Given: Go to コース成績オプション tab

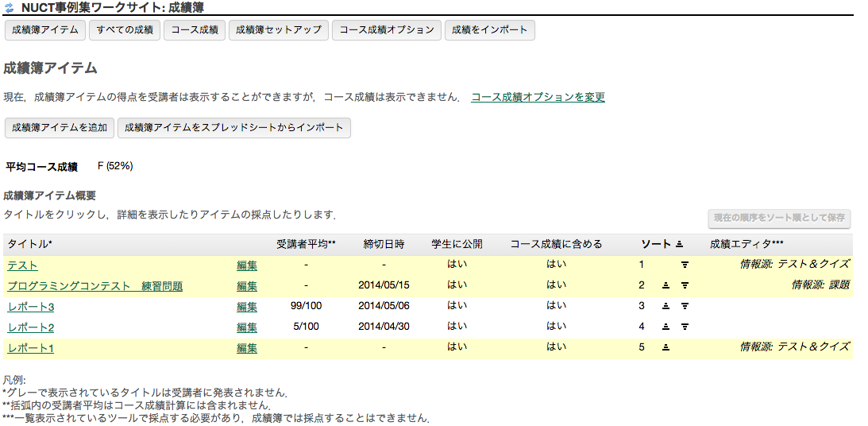Looking at the screenshot, I should point(387,30).
